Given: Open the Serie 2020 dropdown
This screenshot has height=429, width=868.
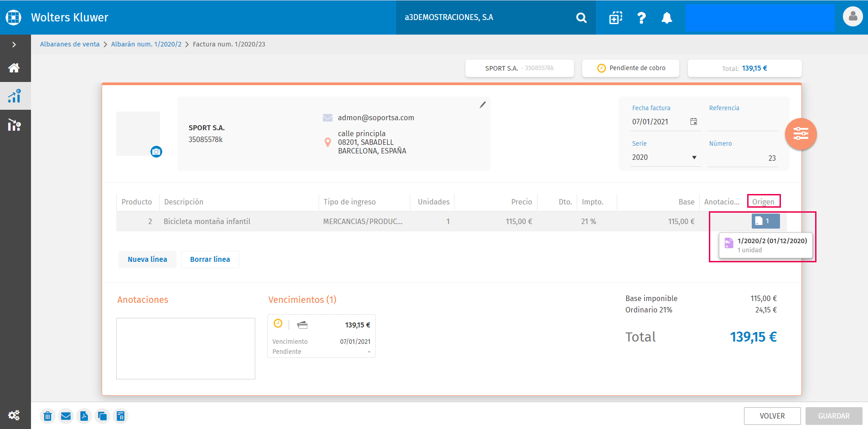Looking at the screenshot, I should [x=665, y=158].
